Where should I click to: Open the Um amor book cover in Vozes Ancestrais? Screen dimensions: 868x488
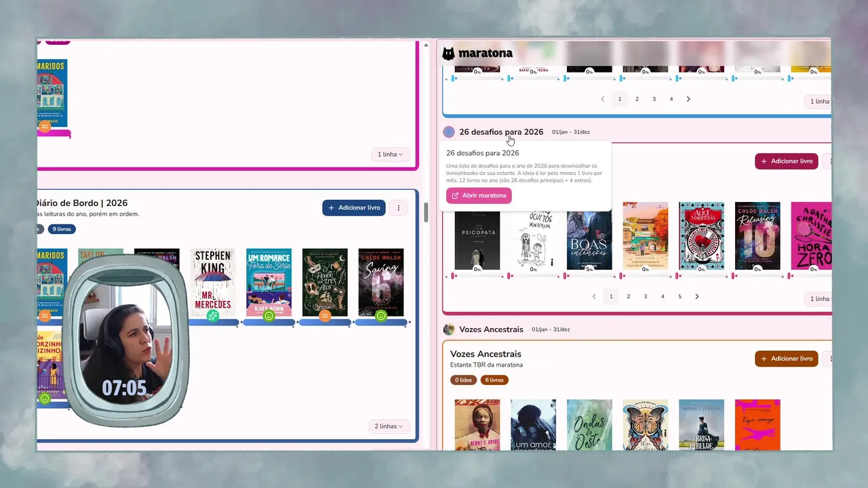point(533,424)
